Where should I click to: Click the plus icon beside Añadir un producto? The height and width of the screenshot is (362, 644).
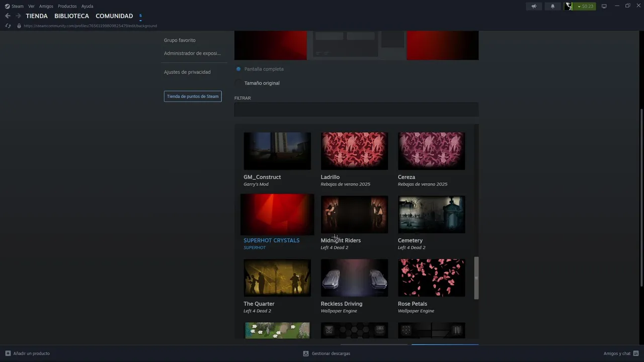click(x=8, y=353)
